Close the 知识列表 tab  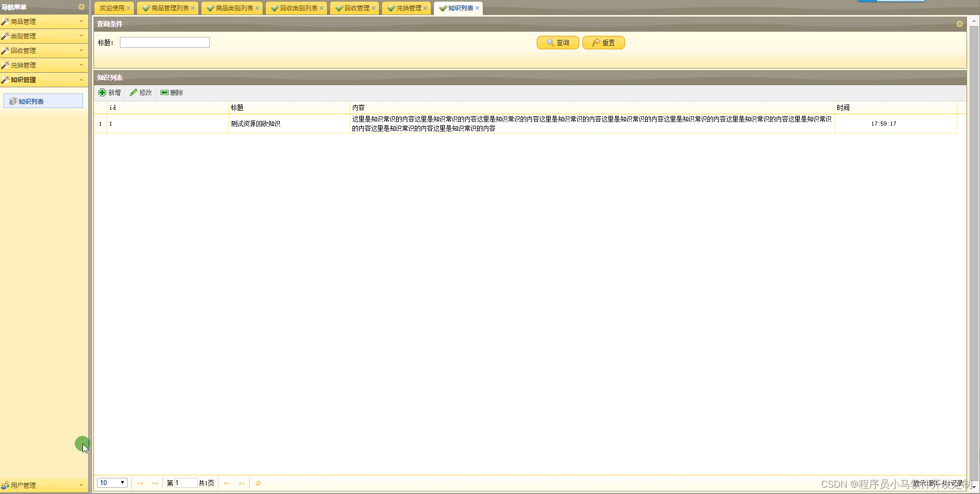tap(477, 8)
